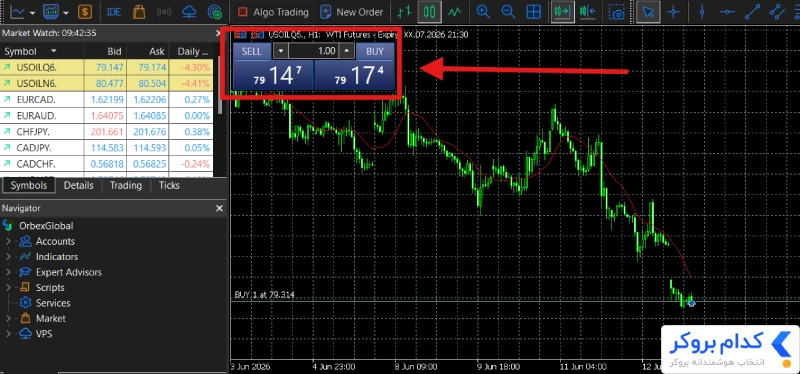Click the New Order button

pos(352,12)
